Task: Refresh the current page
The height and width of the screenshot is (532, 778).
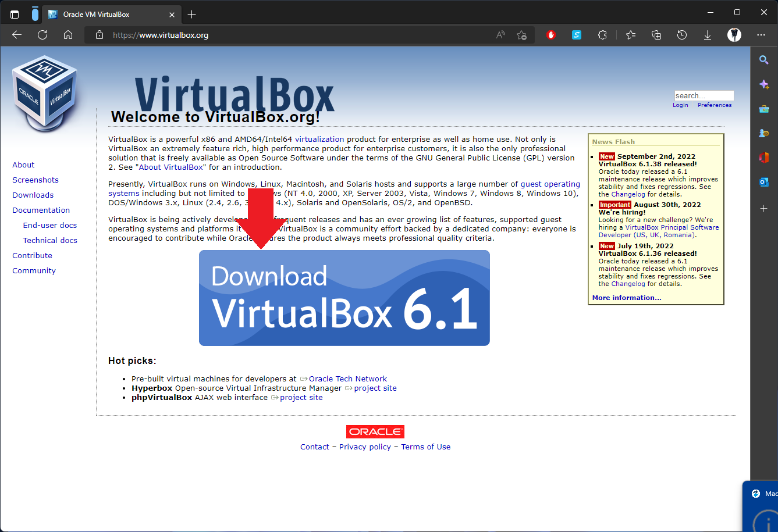Action: pos(42,35)
